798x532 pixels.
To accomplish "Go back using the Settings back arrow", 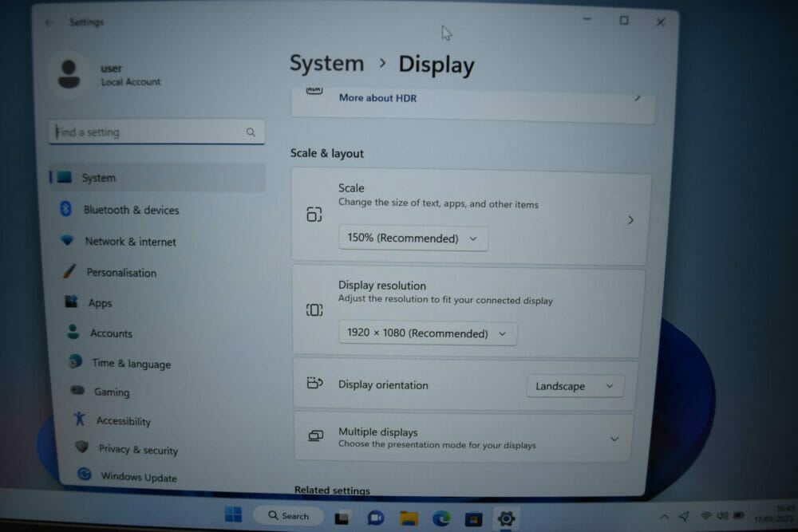I will tap(49, 22).
